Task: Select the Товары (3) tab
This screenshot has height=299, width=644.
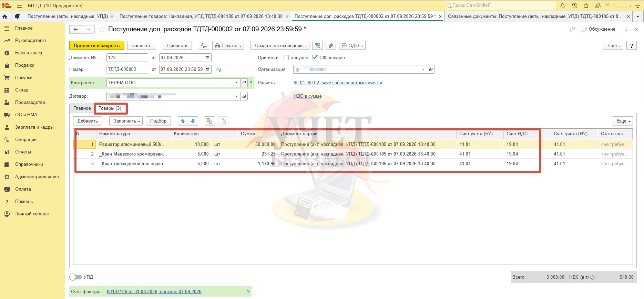Action: click(110, 108)
